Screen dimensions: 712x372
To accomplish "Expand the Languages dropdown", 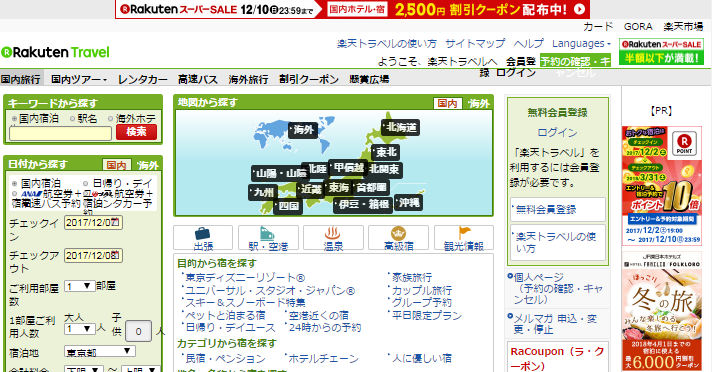I will click(x=581, y=44).
